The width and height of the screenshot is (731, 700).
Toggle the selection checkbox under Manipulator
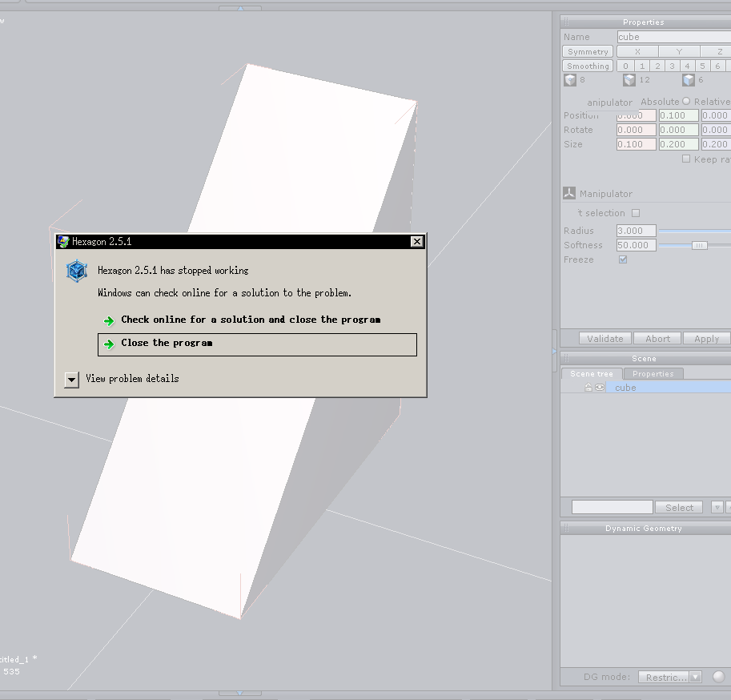coord(636,213)
